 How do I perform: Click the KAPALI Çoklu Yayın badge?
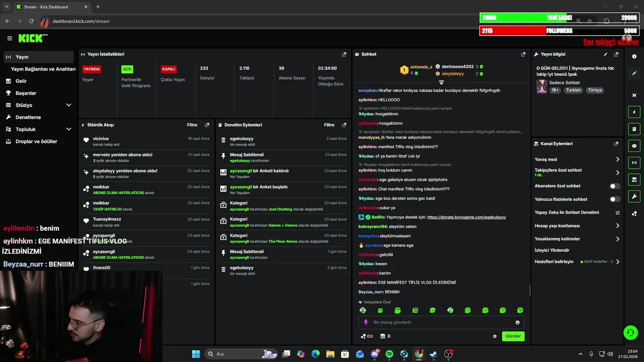pos(169,69)
